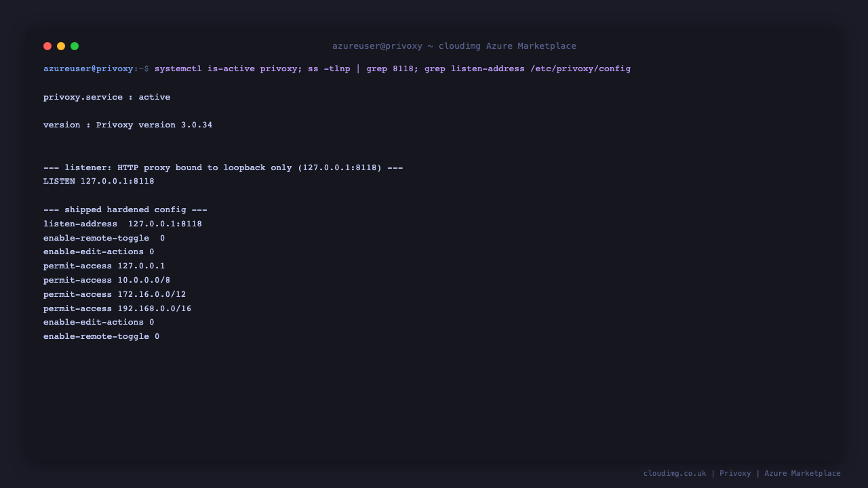
Task: Click the first 'enable-edit-actions 0' line
Action: [x=99, y=251]
